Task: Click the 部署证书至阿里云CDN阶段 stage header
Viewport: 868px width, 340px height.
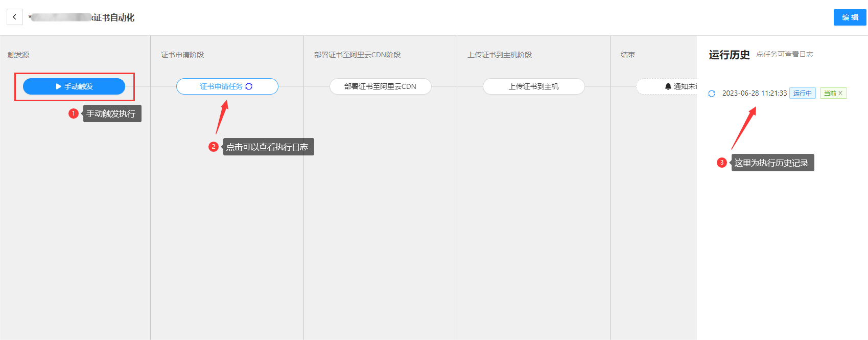Action: (357, 55)
